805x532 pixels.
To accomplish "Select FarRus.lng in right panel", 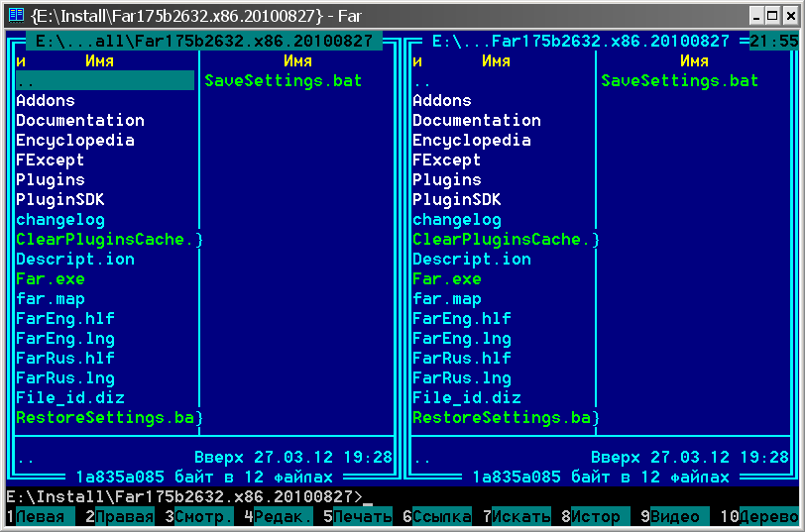I will pyautogui.click(x=462, y=378).
